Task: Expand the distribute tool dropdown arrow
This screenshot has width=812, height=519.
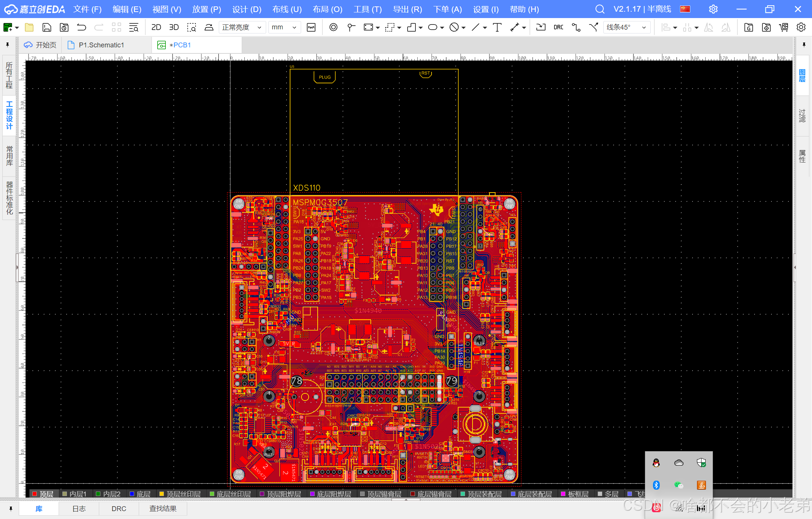Action: (x=697, y=28)
